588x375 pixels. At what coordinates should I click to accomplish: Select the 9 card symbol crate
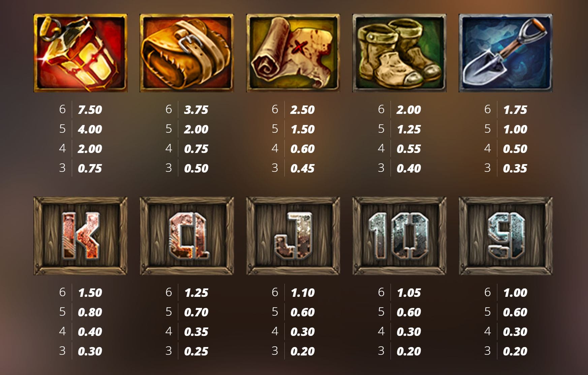coord(506,236)
